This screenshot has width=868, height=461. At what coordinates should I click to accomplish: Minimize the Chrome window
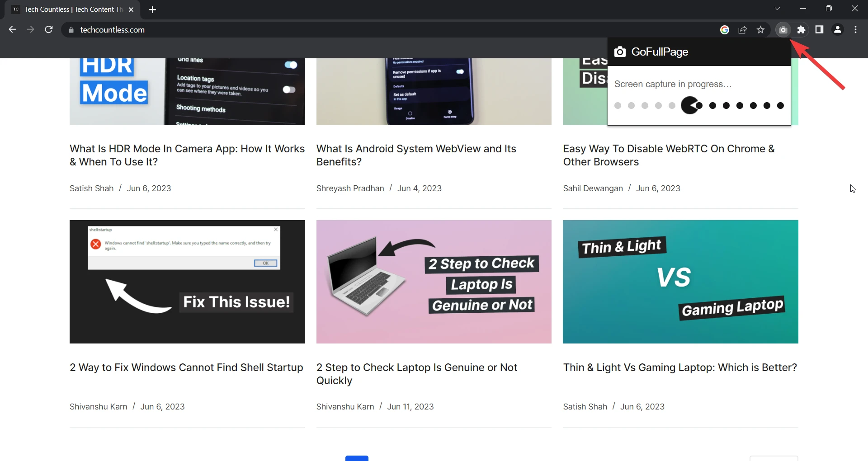(x=803, y=9)
